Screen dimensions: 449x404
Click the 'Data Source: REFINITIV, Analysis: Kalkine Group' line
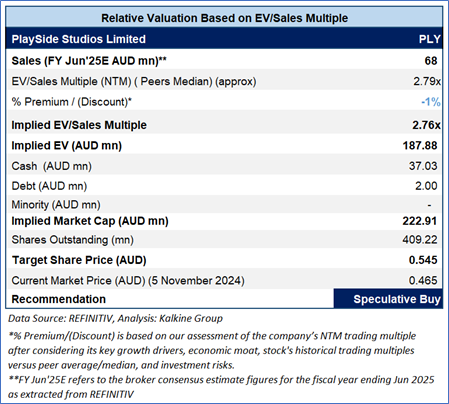[115, 318]
